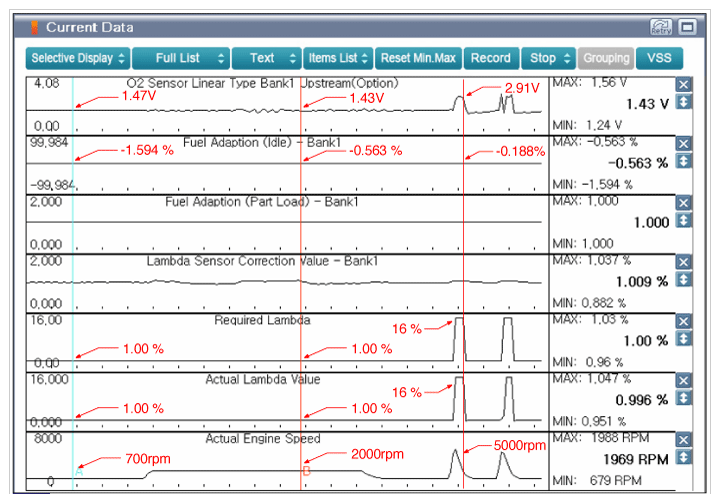Click the Stop button
Image resolution: width=720 pixels, height=503 pixels.
[548, 58]
